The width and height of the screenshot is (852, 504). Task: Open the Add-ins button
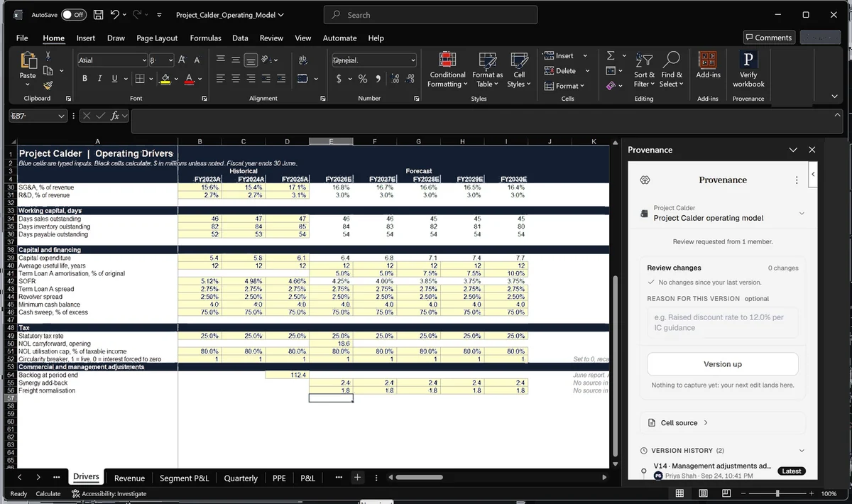pyautogui.click(x=708, y=65)
